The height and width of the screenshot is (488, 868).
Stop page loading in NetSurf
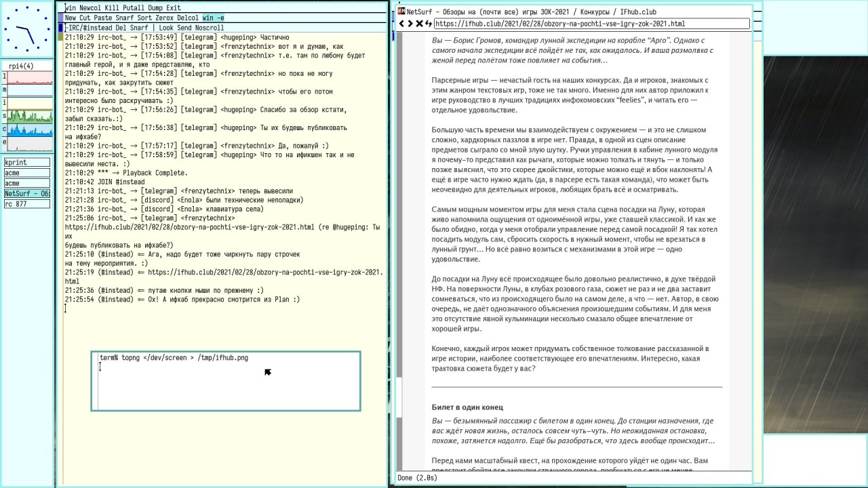click(419, 24)
